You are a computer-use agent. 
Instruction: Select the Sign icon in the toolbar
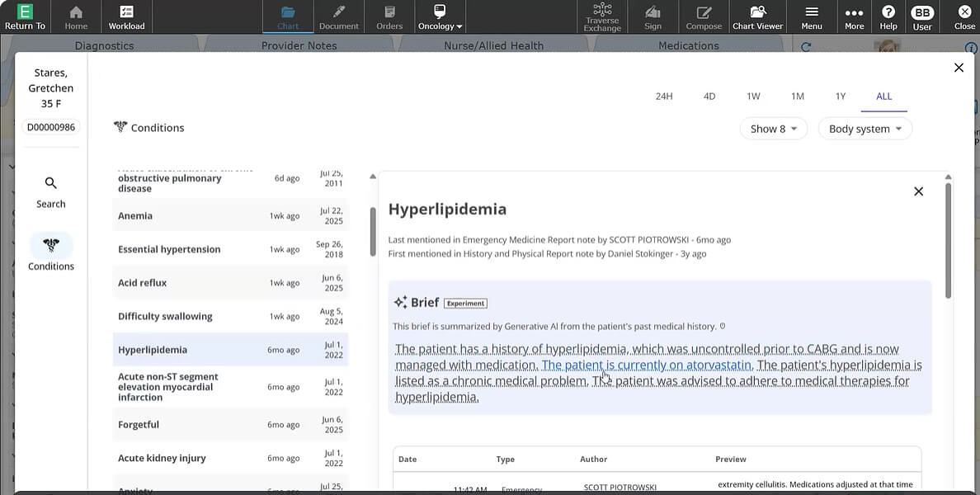click(653, 16)
